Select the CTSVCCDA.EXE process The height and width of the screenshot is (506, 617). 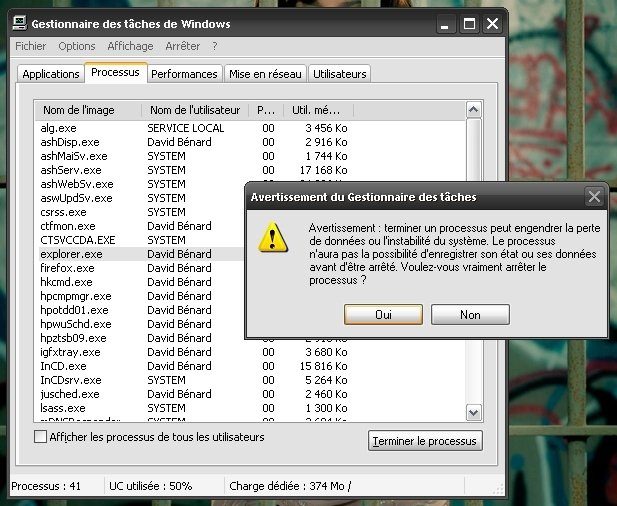tap(78, 240)
